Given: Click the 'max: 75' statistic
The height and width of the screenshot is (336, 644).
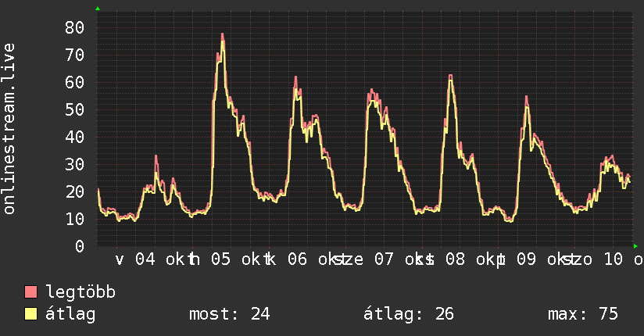Looking at the screenshot, I should (583, 314).
